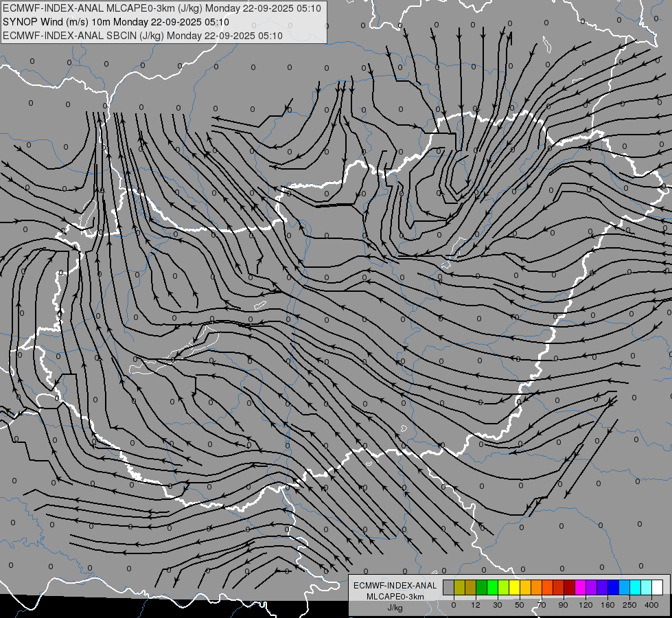Image resolution: width=672 pixels, height=618 pixels.
Task: Click the legend value 70
Action: (x=542, y=605)
